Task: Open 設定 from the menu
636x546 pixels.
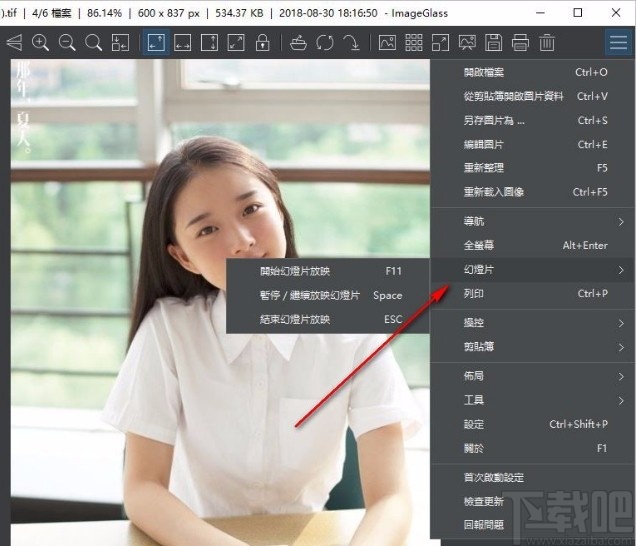Action: click(x=533, y=424)
